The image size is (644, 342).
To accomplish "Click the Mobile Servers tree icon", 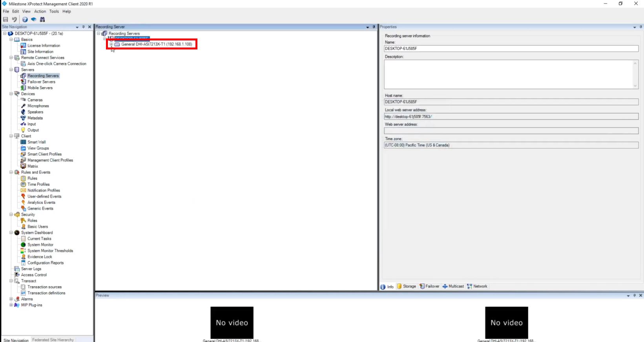I will [23, 88].
